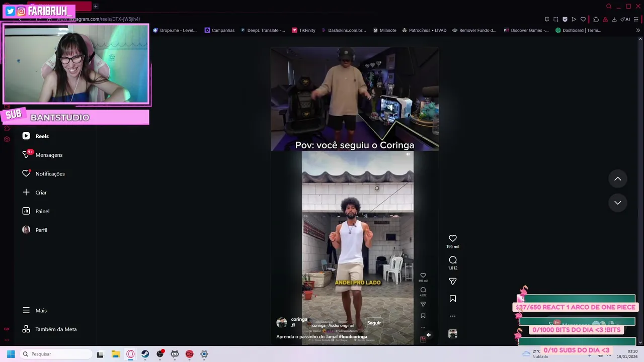This screenshot has height=362, width=644.
Task: Open File Explorer from the taskbar
Action: click(x=115, y=354)
